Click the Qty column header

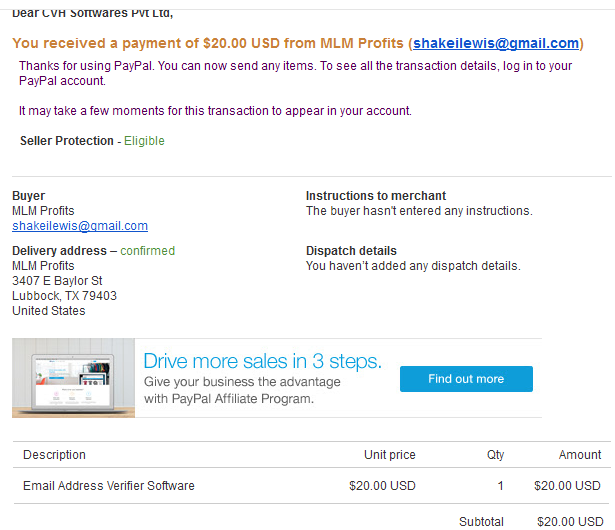click(x=495, y=455)
